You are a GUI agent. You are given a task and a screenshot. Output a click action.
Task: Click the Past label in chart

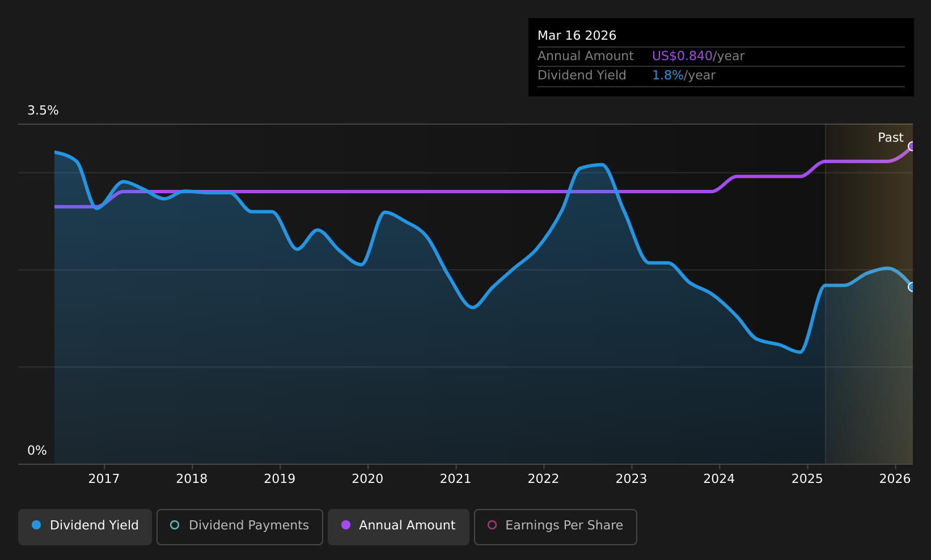coord(891,138)
